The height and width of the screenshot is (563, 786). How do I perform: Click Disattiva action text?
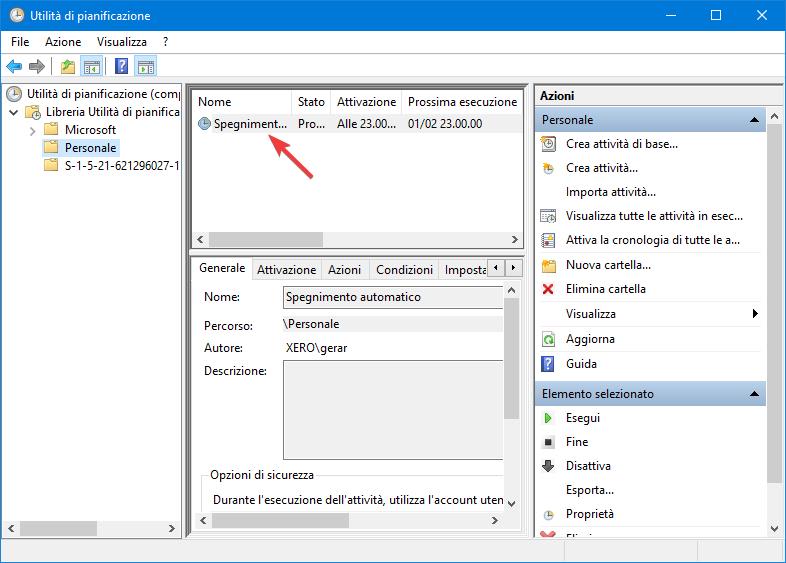[588, 466]
